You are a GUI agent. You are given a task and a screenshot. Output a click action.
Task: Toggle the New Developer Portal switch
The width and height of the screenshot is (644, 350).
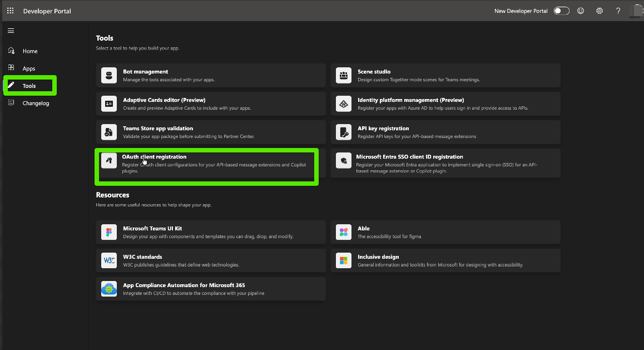(562, 11)
